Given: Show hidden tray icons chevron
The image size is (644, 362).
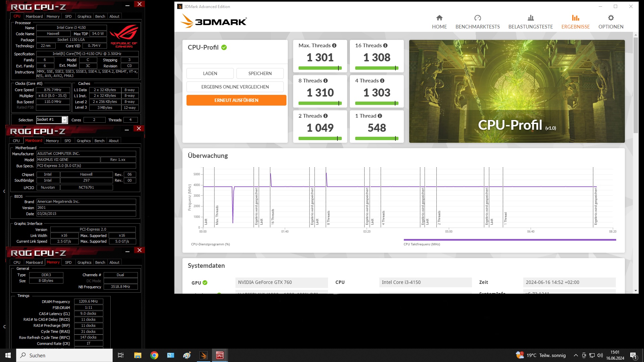Looking at the screenshot, I should click(x=576, y=355).
